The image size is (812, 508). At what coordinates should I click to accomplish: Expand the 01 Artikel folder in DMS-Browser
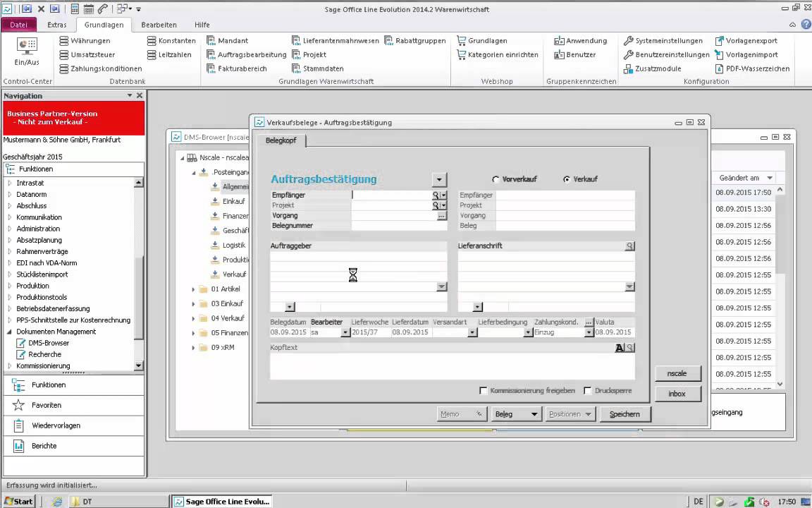194,289
